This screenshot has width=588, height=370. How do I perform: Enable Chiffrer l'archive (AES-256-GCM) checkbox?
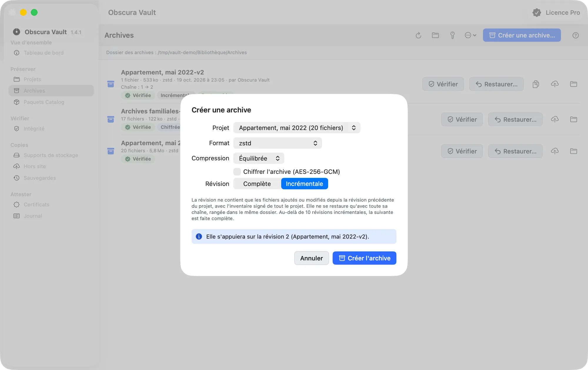[x=237, y=172]
